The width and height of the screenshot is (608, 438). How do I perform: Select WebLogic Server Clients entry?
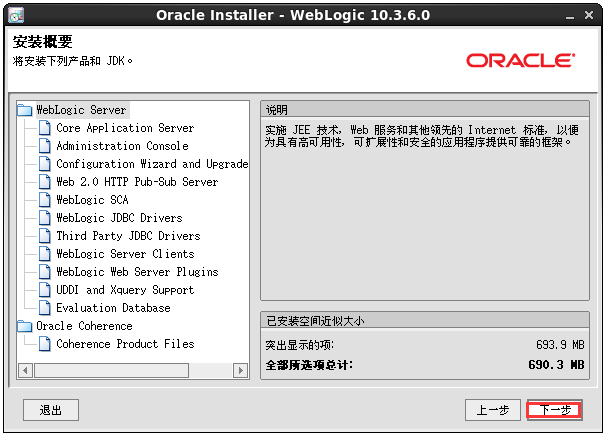coord(125,254)
